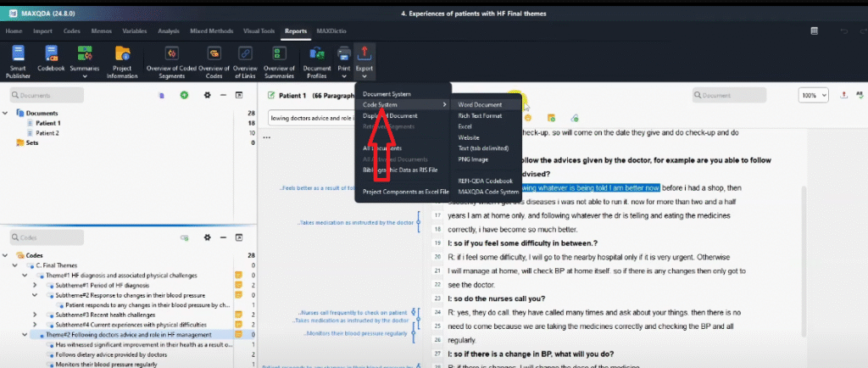Undock the Codes panel window
This screenshot has width=868, height=368.
coord(239,237)
